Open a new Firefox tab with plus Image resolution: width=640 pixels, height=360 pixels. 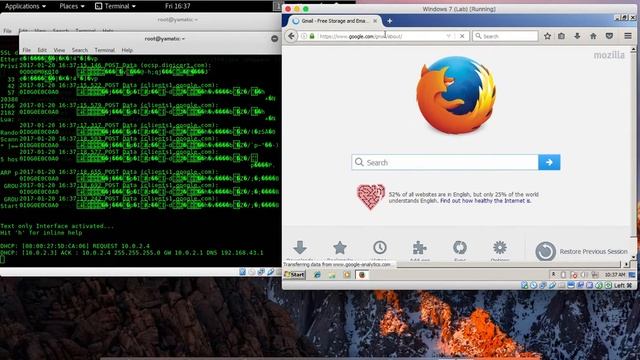[x=389, y=21]
